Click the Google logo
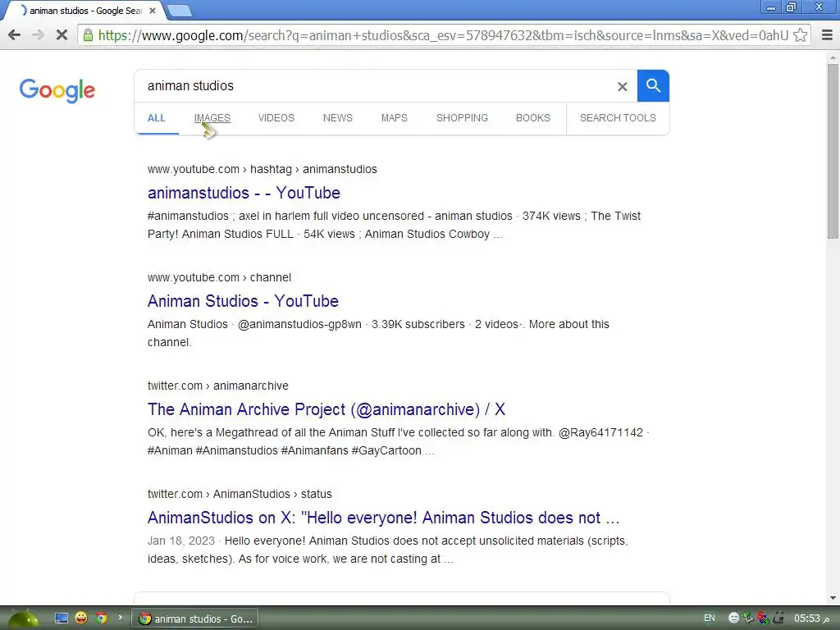Viewport: 840px width, 630px height. (x=57, y=90)
